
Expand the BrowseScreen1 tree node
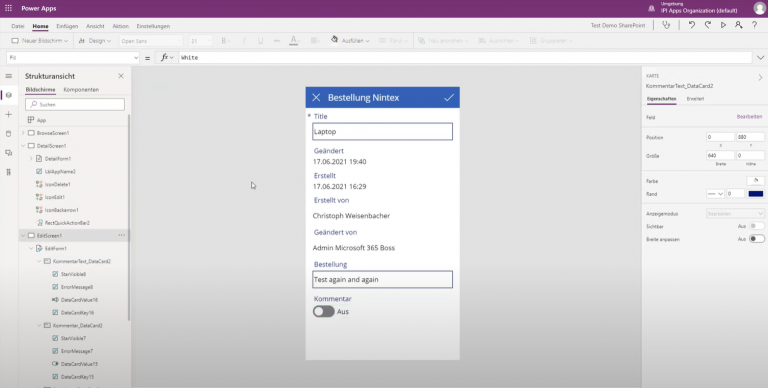pyautogui.click(x=23, y=133)
